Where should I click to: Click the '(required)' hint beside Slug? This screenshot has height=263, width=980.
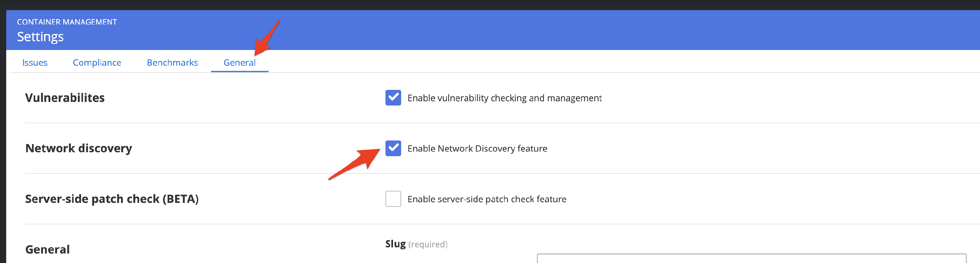[428, 244]
